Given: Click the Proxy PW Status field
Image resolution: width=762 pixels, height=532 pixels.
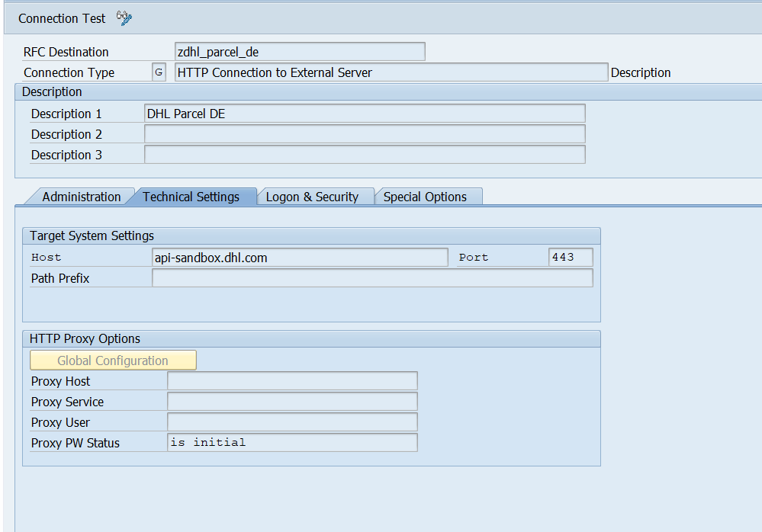Looking at the screenshot, I should tap(292, 443).
